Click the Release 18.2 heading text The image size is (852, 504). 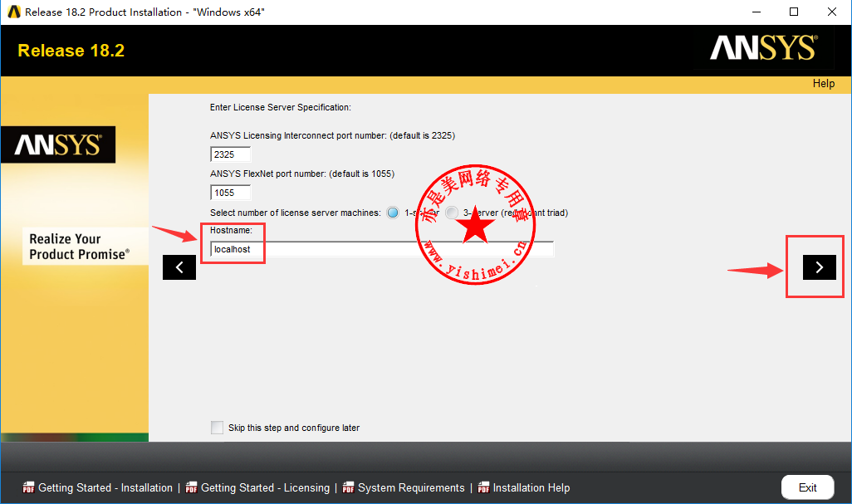click(71, 51)
